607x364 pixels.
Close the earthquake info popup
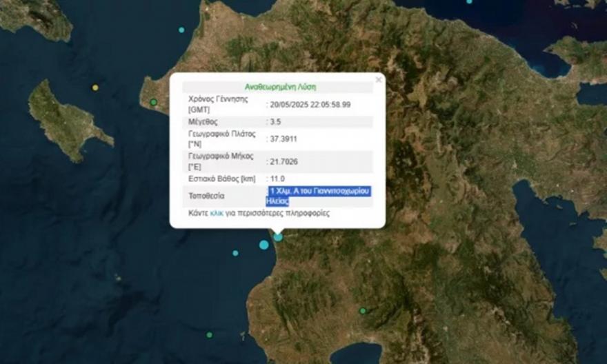378,80
